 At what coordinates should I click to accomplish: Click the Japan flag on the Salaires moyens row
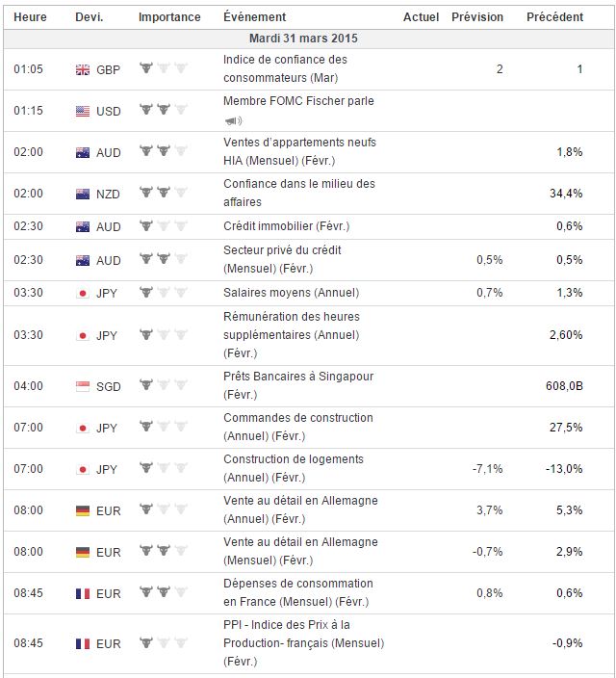click(x=83, y=294)
